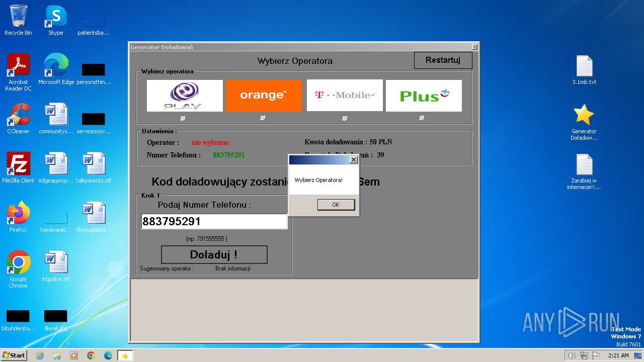This screenshot has width=644, height=362.
Task: Focus the phone number input field
Action: (214, 221)
